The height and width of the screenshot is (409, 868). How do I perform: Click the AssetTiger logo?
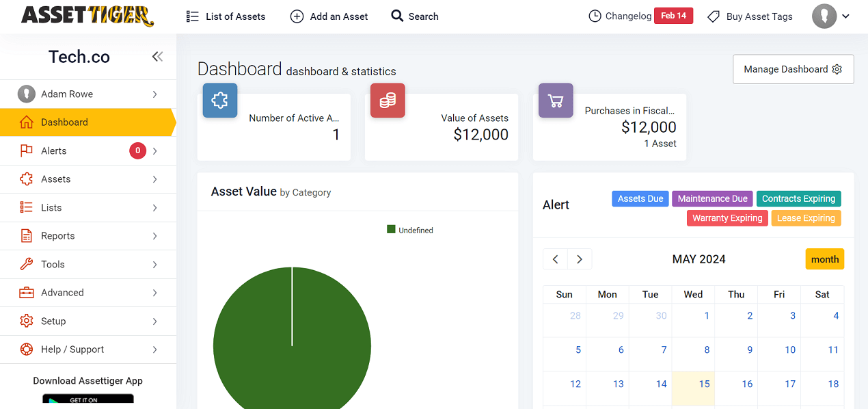coord(87,16)
